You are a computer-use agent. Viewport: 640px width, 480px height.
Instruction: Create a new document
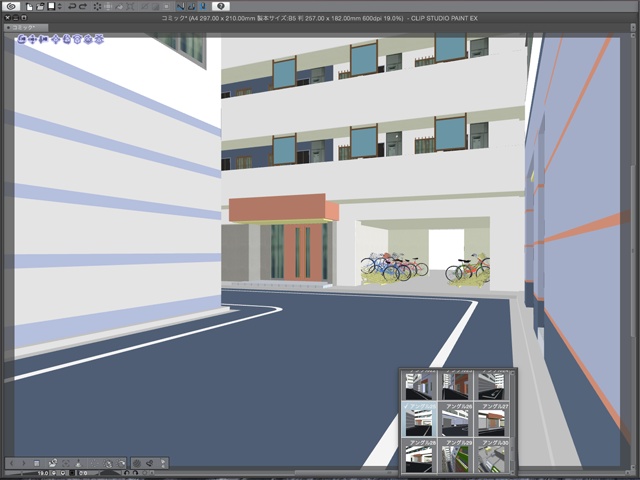point(29,6)
